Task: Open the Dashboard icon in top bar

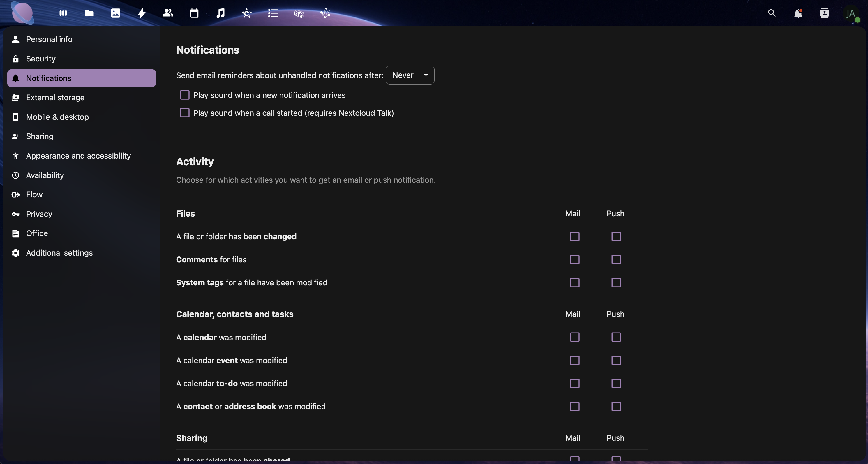Action: (x=63, y=13)
